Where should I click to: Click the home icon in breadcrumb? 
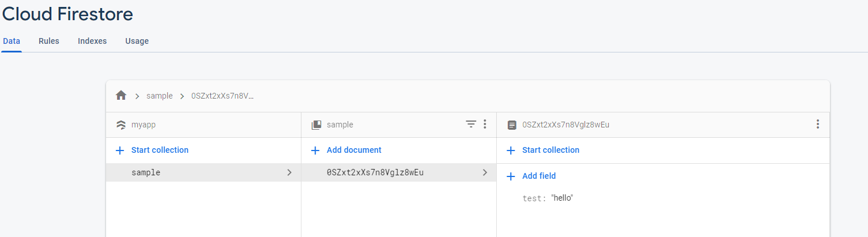(121, 96)
